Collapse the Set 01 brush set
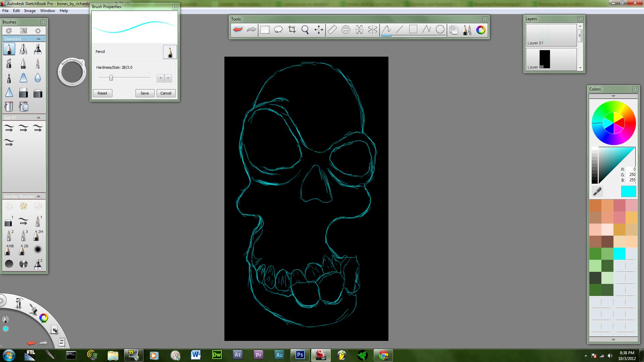 tap(38, 118)
